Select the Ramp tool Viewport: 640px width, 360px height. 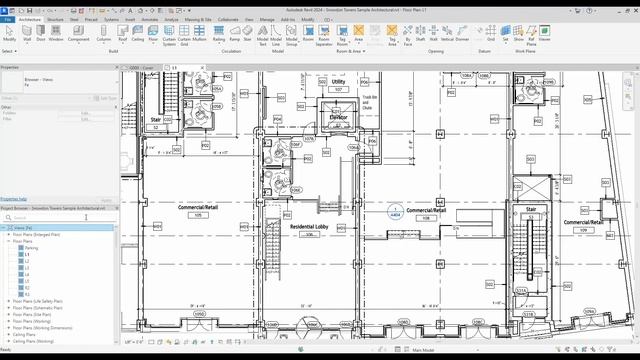pyautogui.click(x=235, y=33)
